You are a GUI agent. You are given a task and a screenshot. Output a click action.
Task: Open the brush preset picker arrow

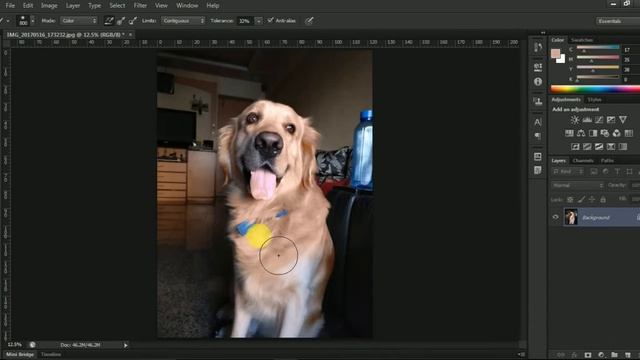pyautogui.click(x=33, y=20)
